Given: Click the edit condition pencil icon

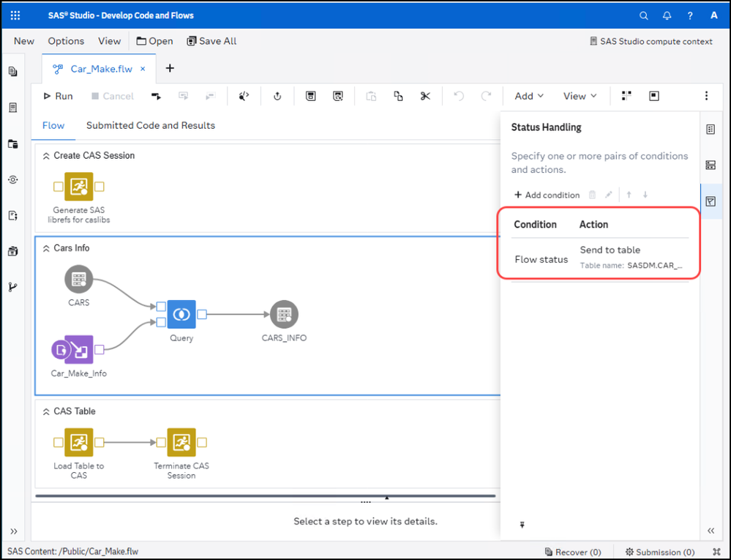Looking at the screenshot, I should point(608,195).
